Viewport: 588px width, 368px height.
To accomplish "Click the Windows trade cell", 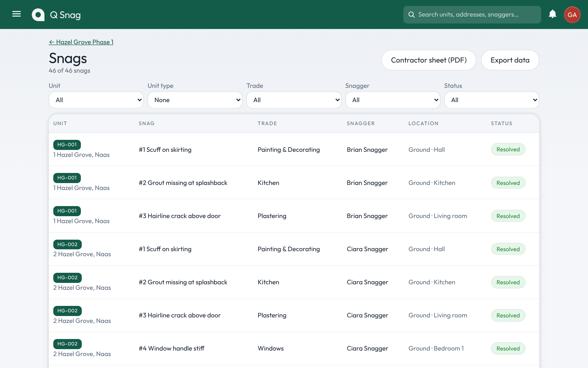I will tap(270, 348).
